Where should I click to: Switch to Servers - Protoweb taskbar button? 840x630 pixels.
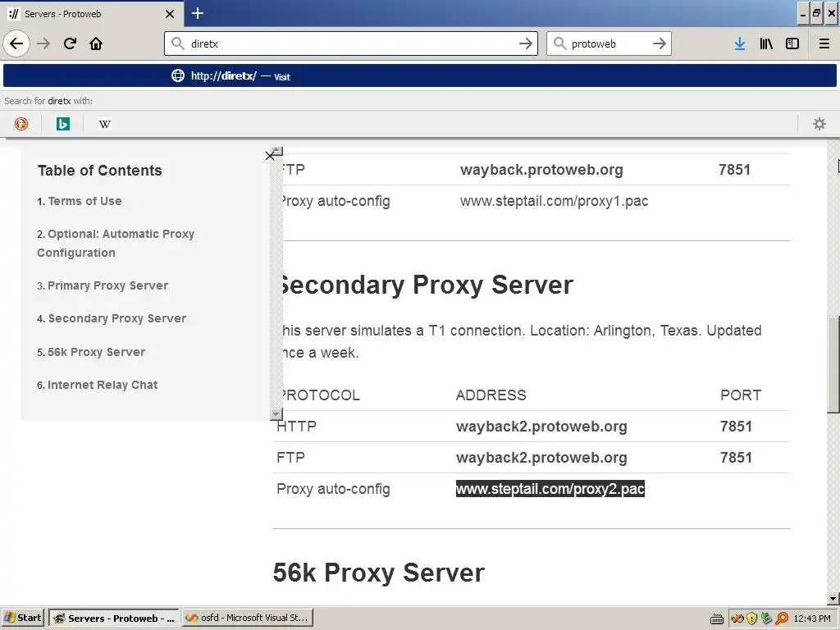(114, 618)
